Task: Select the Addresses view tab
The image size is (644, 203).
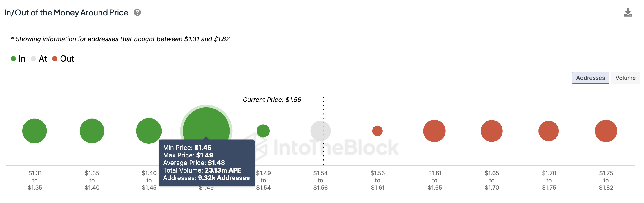Action: tap(590, 78)
